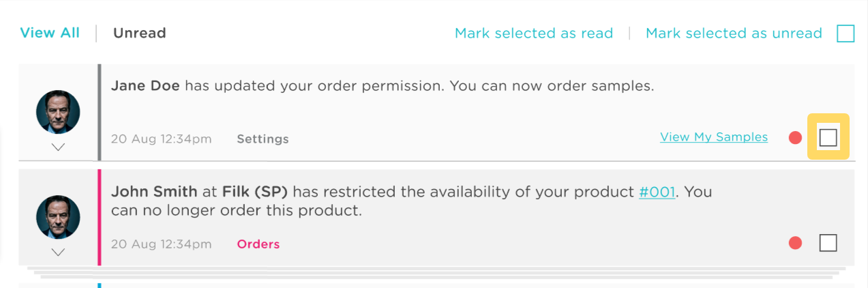Expand the stacked notifications below the Orders item

(436, 273)
